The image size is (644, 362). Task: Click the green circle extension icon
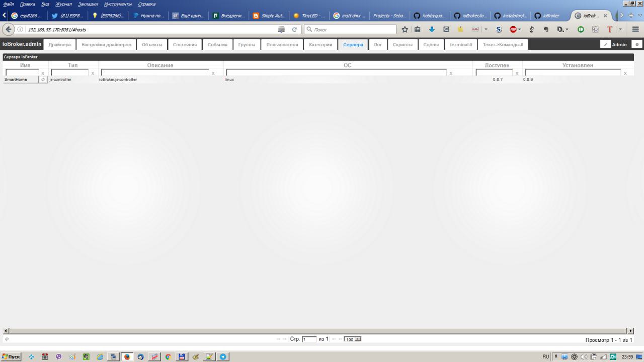pos(581,29)
